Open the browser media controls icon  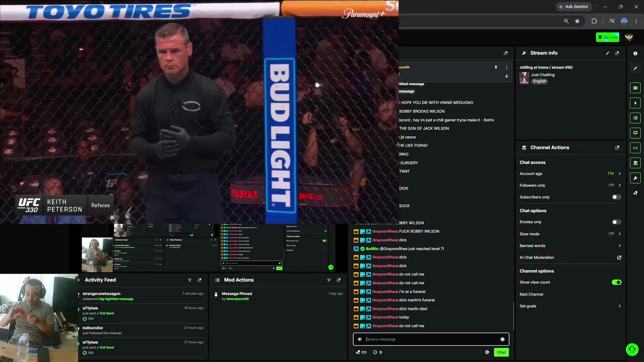tap(612, 21)
